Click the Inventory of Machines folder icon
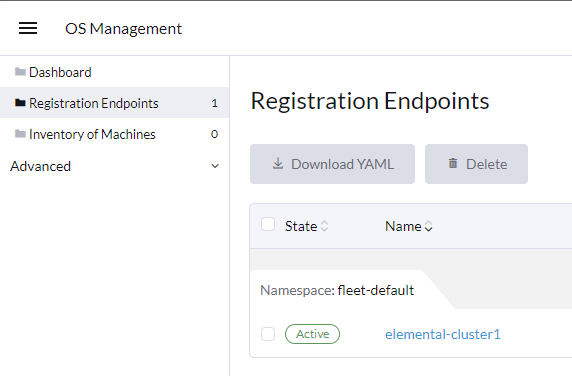Screen dimensions: 572x376 click(x=20, y=134)
